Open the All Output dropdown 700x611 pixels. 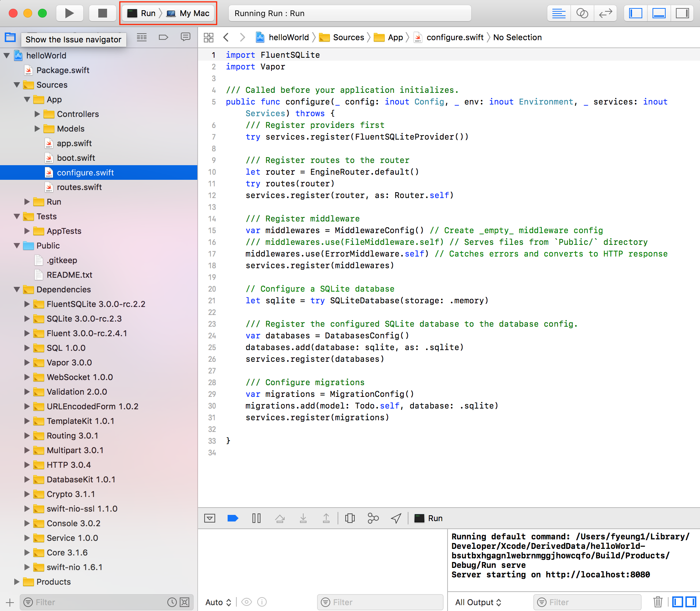478,602
